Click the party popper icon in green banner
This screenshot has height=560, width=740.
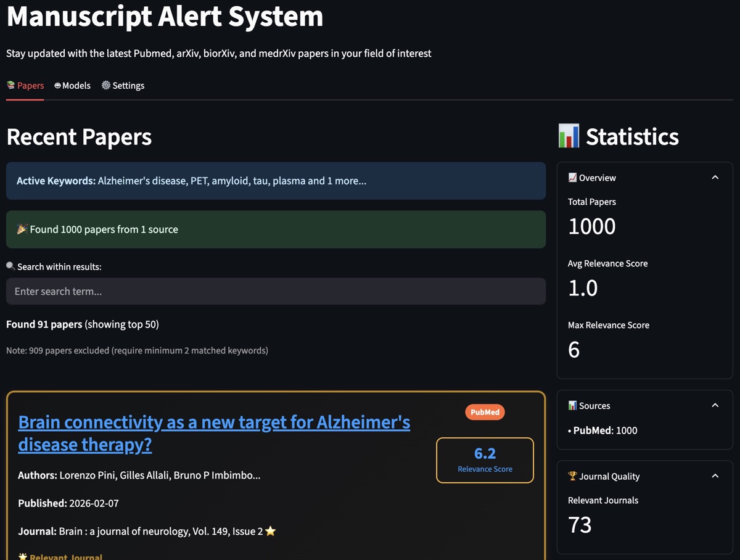point(22,229)
